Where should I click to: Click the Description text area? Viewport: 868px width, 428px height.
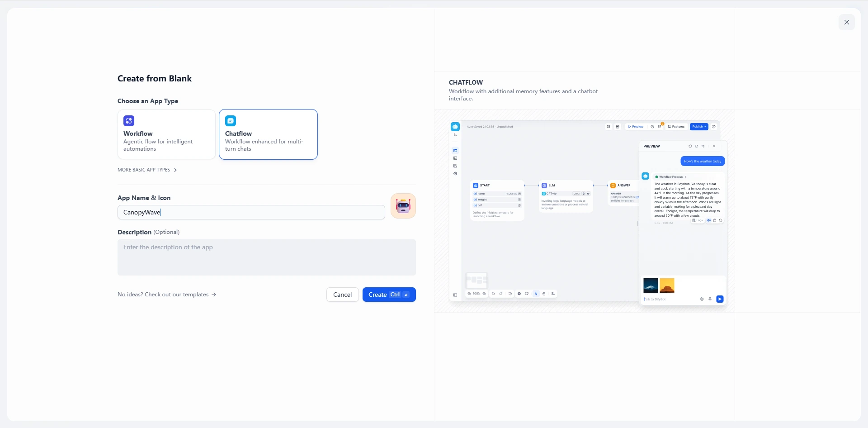pyautogui.click(x=266, y=257)
